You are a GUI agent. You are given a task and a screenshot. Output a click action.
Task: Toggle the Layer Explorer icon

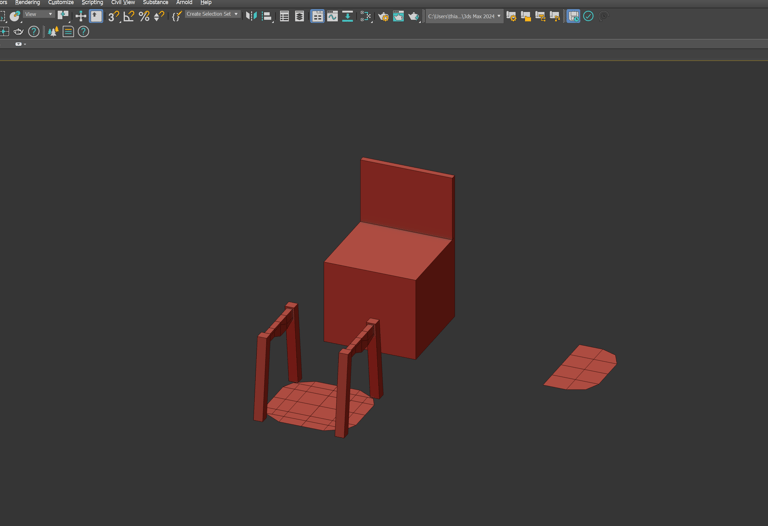coord(299,16)
